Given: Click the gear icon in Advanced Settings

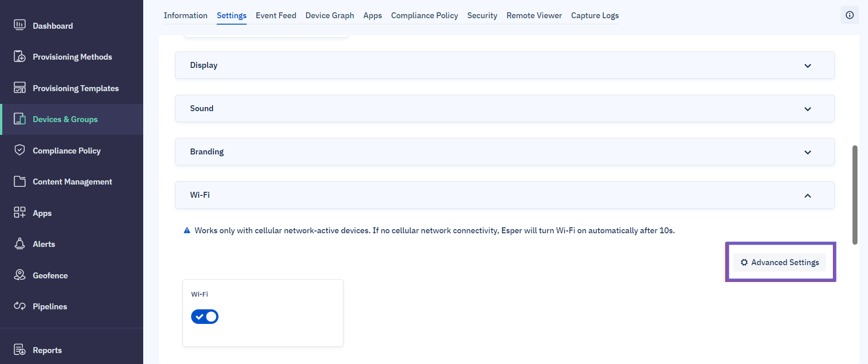Looking at the screenshot, I should pyautogui.click(x=744, y=262).
